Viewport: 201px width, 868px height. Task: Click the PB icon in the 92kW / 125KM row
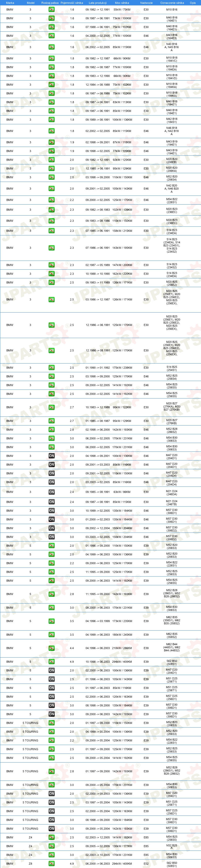(51, 160)
